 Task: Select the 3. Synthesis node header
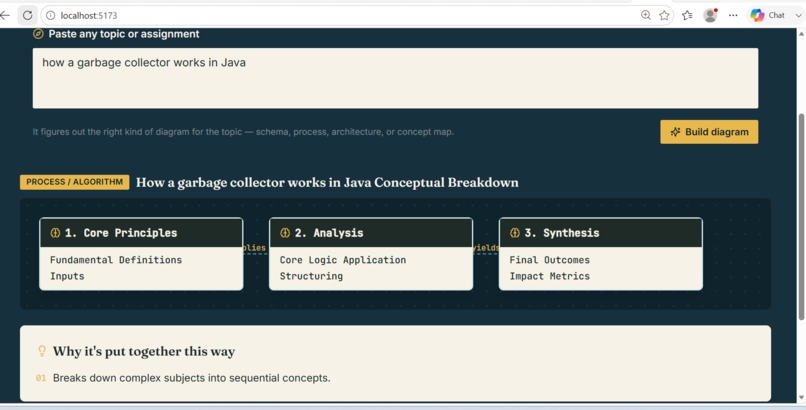tap(600, 233)
